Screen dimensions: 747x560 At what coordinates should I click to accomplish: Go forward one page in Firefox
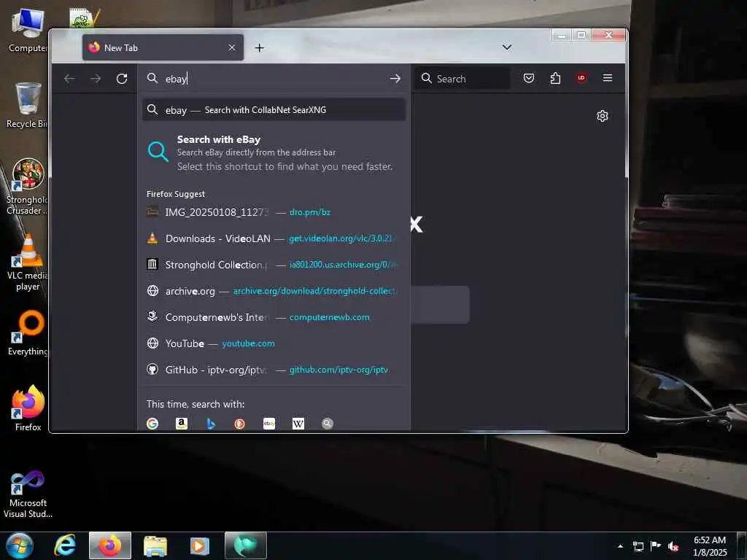tap(96, 79)
